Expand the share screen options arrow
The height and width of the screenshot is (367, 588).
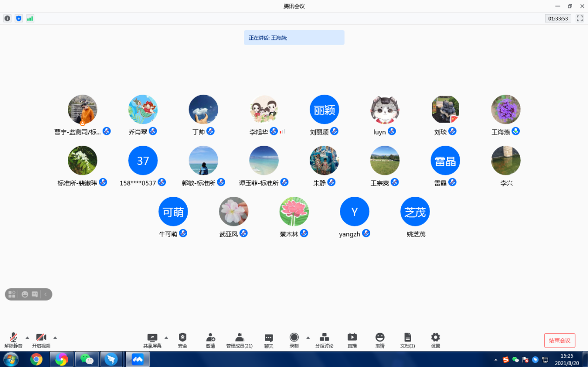166,337
